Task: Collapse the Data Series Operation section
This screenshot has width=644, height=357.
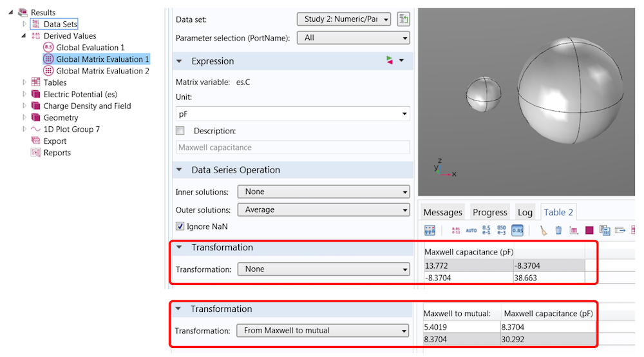Action: click(179, 169)
